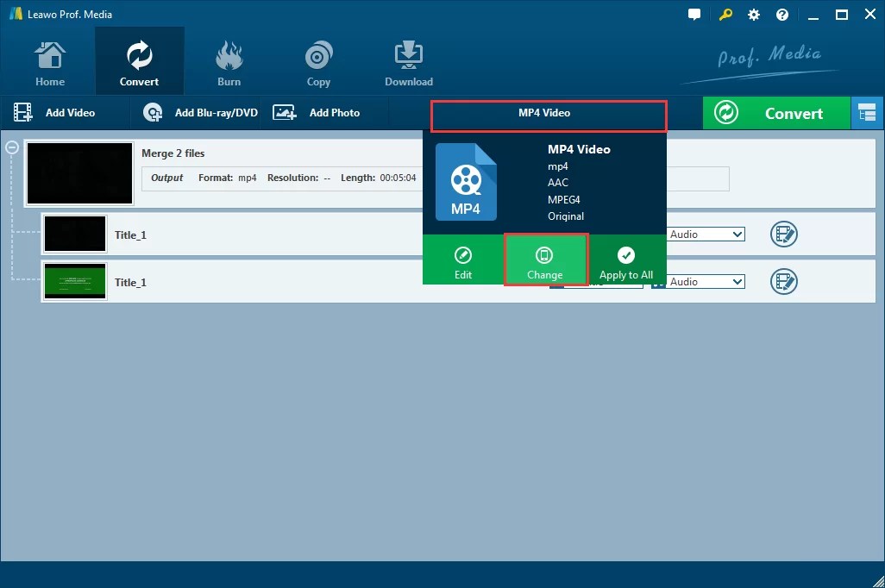
Task: Toggle the file list panel icon
Action: point(867,113)
